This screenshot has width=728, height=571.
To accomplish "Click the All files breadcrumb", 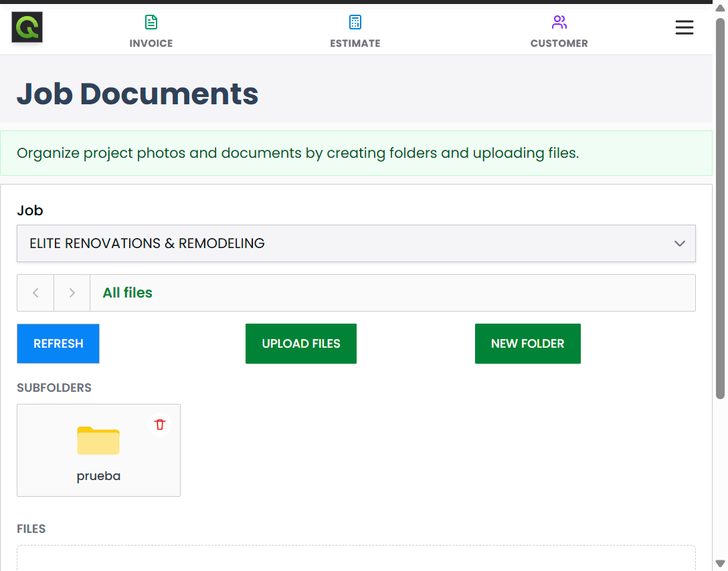I will 127,293.
